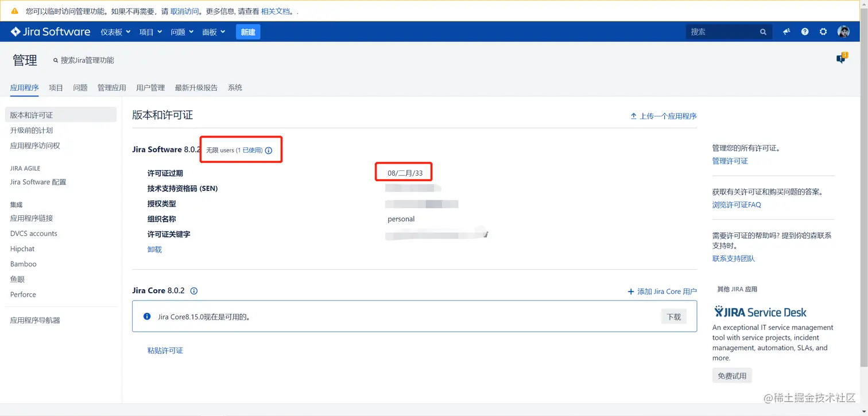Switch to the 应用程序 tab
868x416 pixels.
click(24, 88)
